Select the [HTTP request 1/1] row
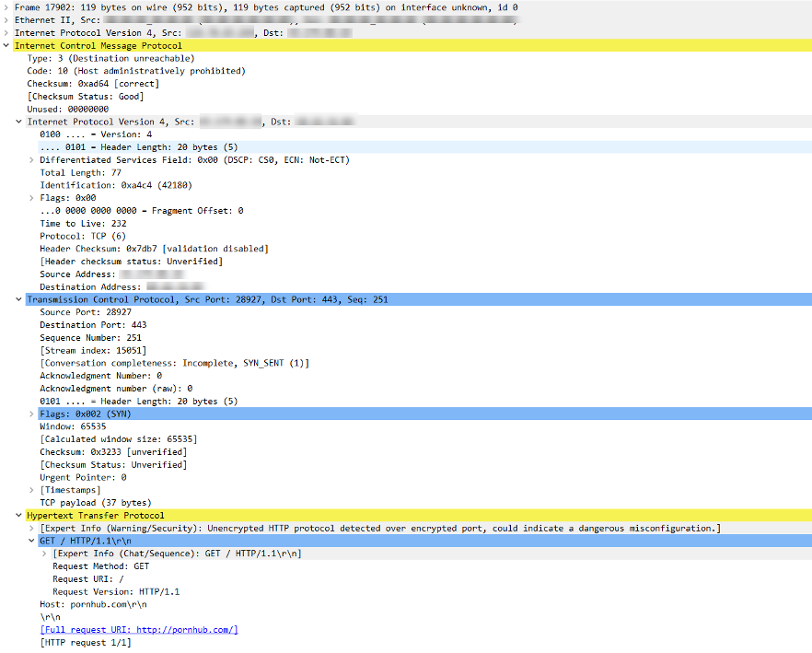 click(x=86, y=643)
